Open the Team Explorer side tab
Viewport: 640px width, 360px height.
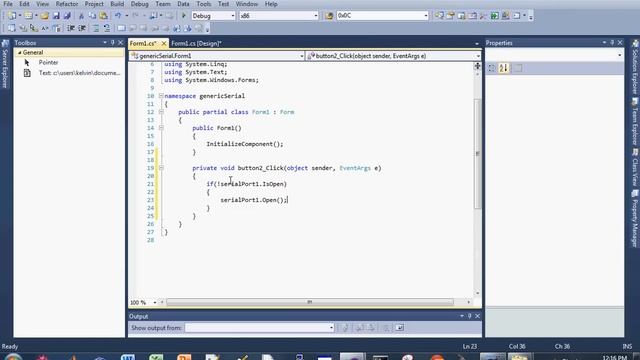(635, 122)
